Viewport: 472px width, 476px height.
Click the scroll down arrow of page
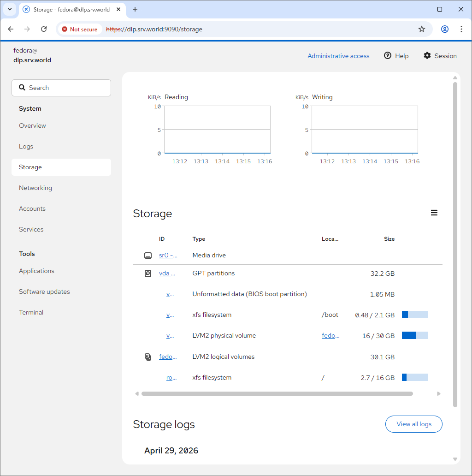point(455,459)
